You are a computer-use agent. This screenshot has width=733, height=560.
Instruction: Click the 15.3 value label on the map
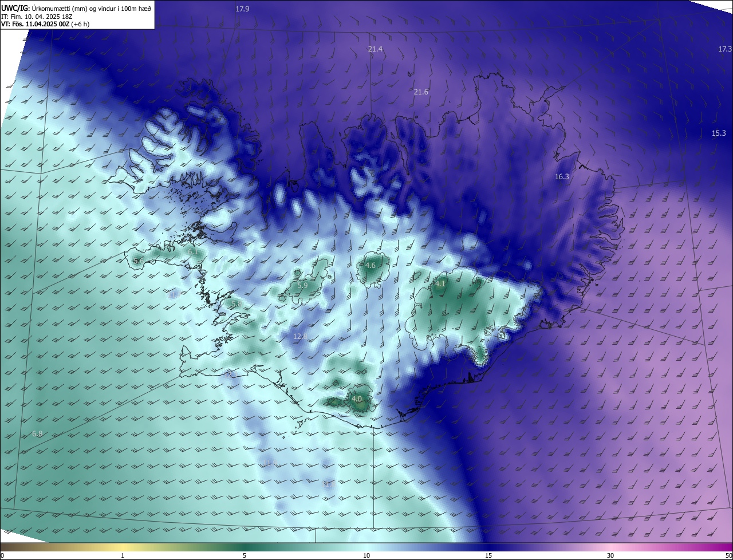click(x=719, y=133)
